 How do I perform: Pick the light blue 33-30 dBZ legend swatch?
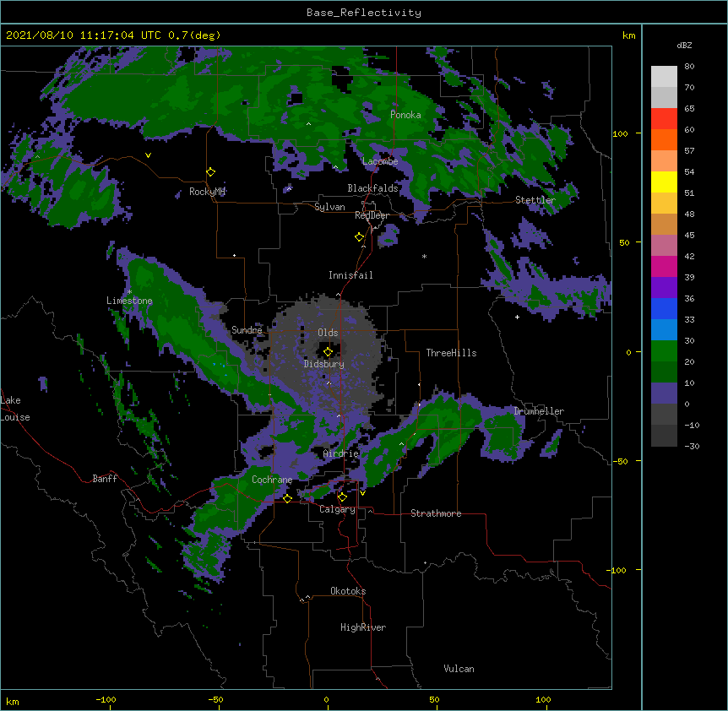(x=664, y=330)
